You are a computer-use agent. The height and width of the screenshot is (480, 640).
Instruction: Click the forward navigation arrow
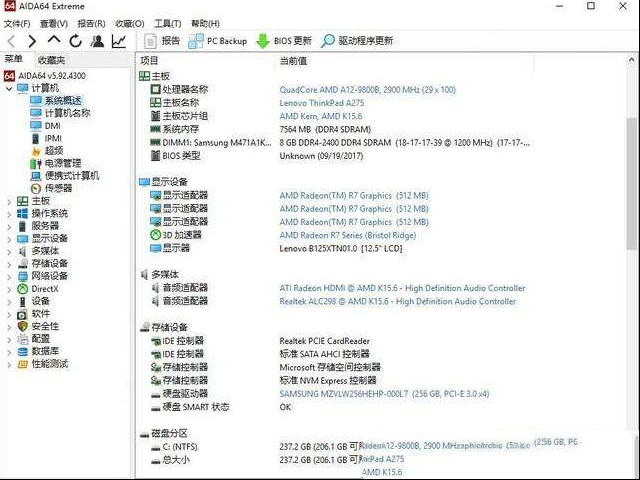pos(32,41)
